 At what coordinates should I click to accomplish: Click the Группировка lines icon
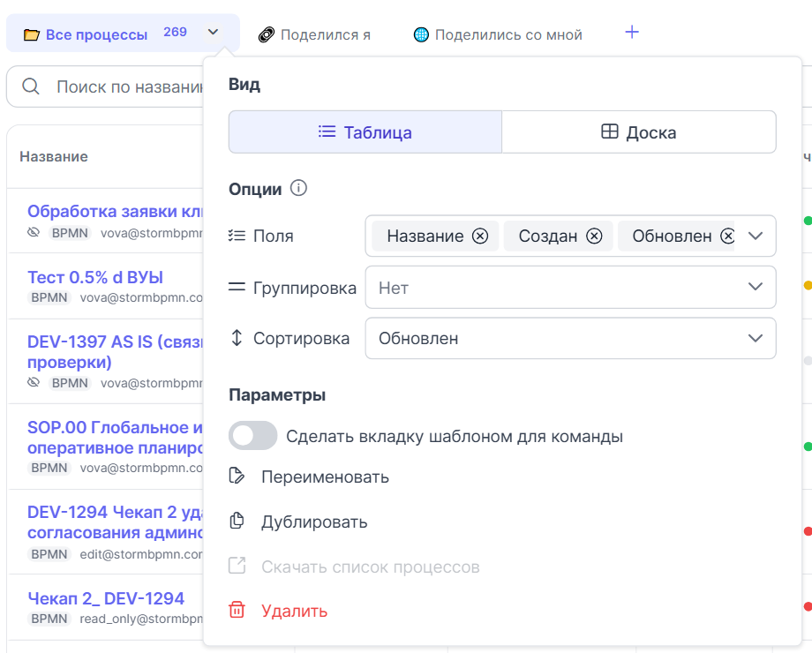[x=237, y=287]
